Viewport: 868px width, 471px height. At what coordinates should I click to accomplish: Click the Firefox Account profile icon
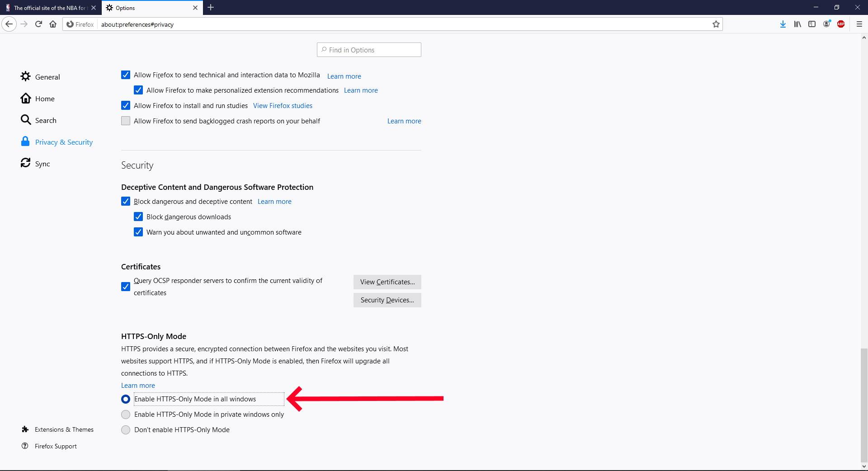[x=827, y=24]
